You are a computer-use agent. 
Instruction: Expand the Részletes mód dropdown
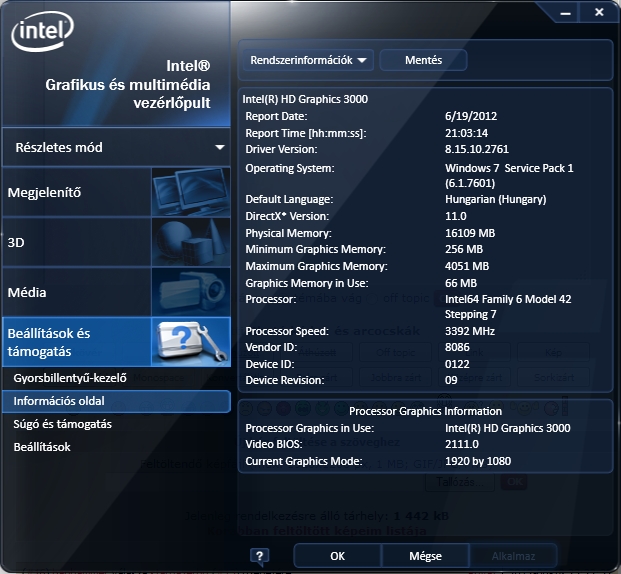116,147
